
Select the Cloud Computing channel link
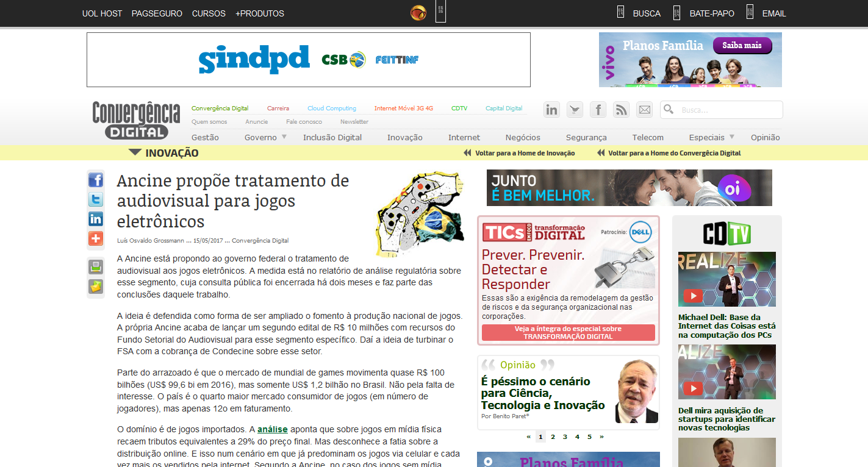click(x=332, y=109)
